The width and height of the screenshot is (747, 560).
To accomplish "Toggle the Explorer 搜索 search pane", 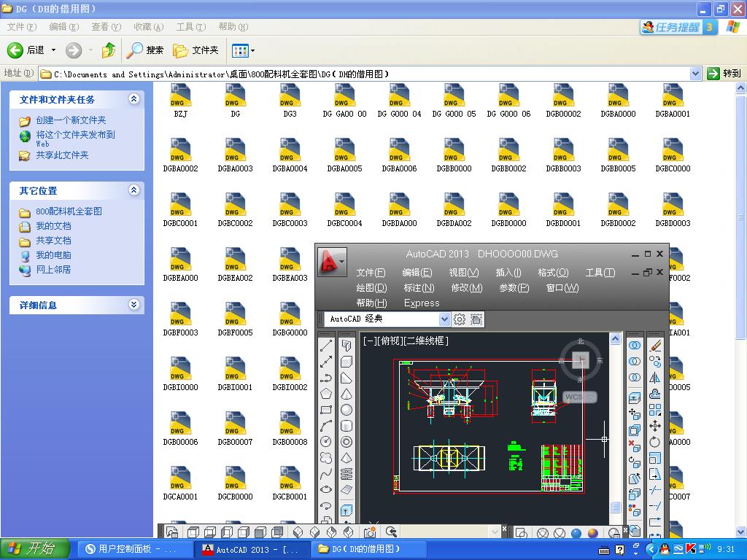I will (145, 50).
